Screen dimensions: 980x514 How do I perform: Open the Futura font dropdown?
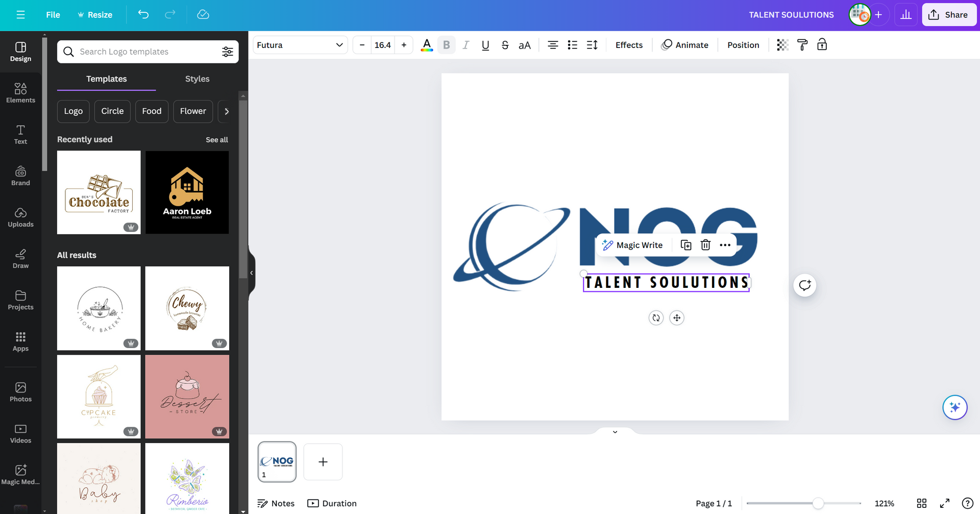pyautogui.click(x=300, y=45)
